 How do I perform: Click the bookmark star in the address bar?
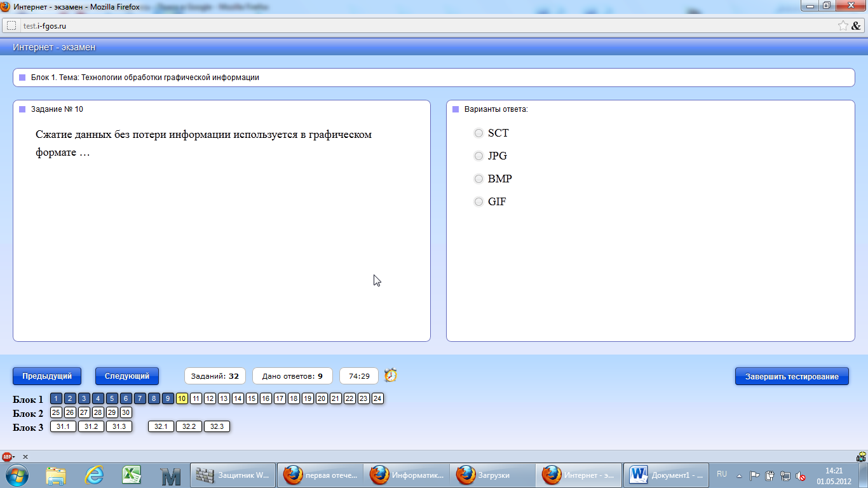click(x=843, y=26)
